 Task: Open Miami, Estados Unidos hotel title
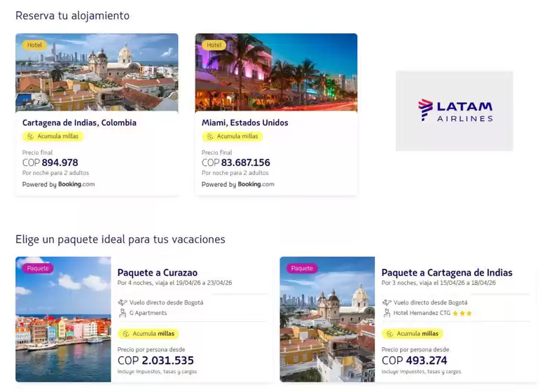click(244, 122)
